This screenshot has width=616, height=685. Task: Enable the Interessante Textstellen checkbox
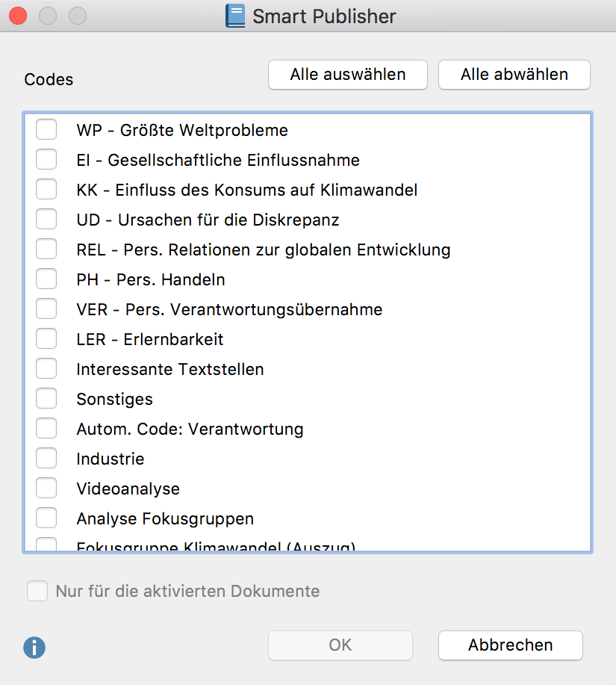coord(46,368)
